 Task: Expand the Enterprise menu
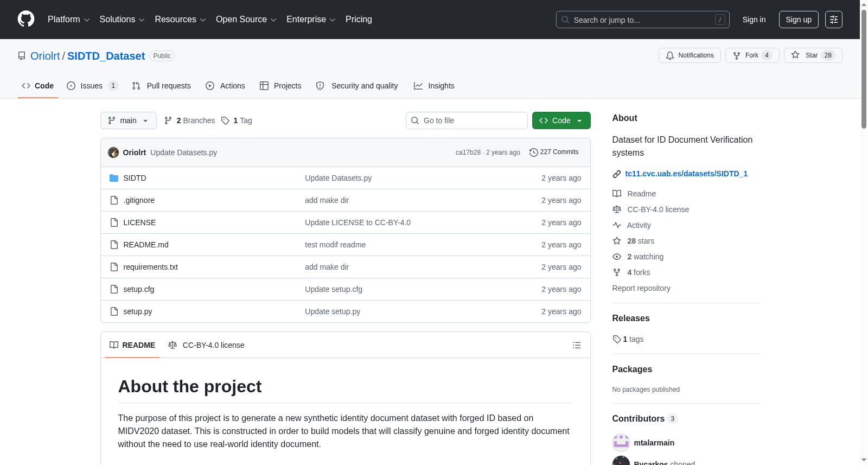point(311,20)
